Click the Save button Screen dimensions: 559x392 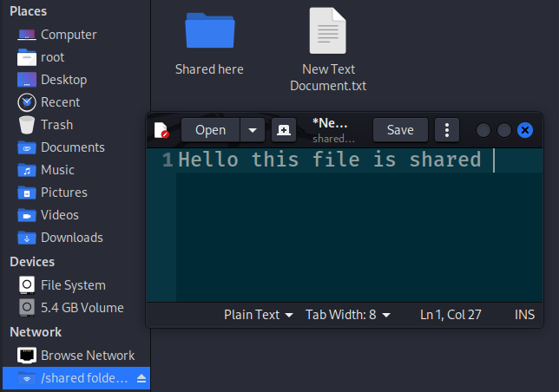coord(400,130)
